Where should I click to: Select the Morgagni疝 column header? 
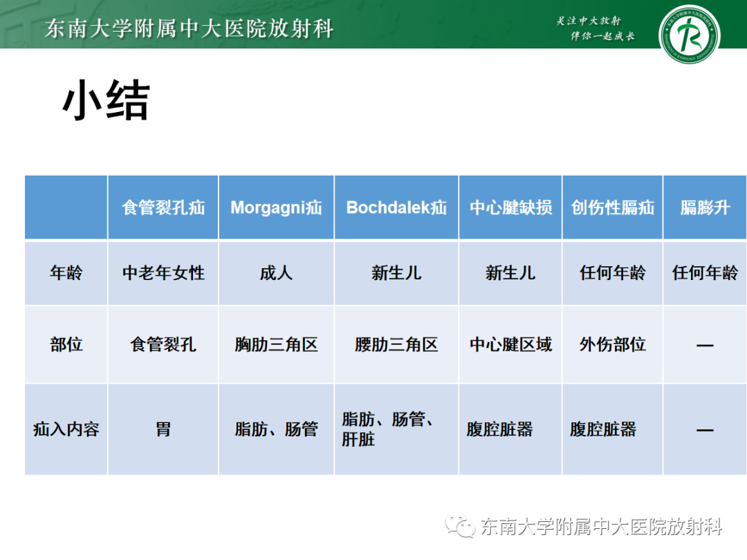coord(276,207)
